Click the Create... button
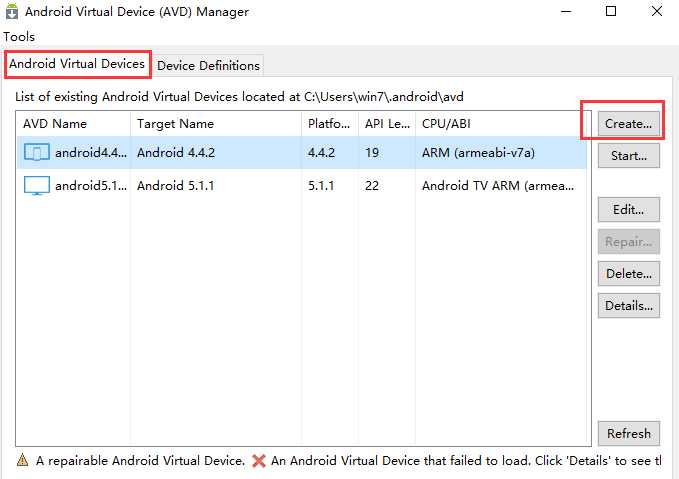 pos(628,124)
